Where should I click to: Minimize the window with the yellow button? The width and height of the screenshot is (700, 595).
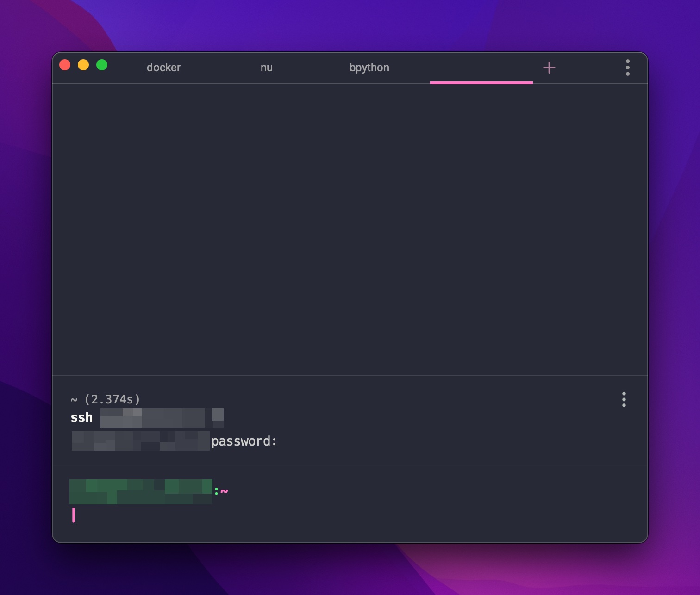pyautogui.click(x=83, y=65)
